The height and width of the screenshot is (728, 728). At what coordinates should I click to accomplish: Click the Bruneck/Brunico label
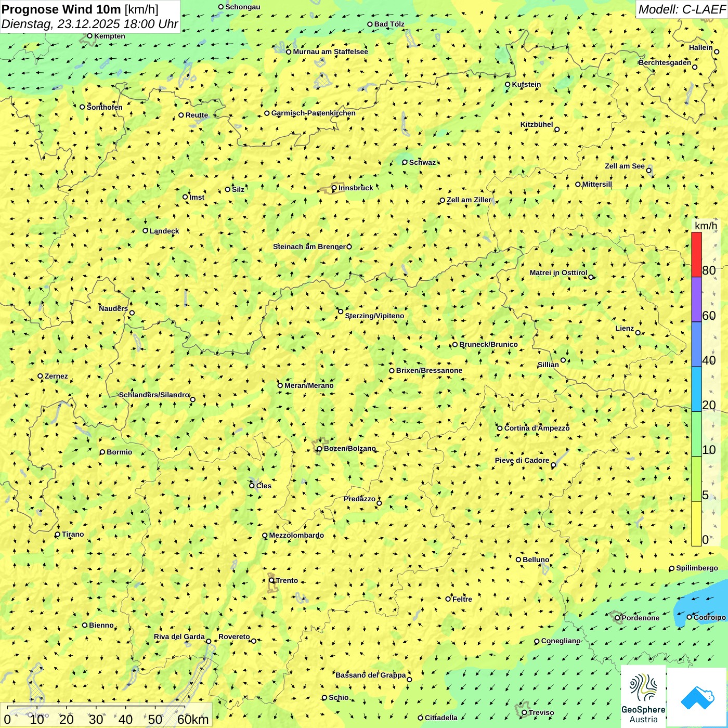point(488,344)
